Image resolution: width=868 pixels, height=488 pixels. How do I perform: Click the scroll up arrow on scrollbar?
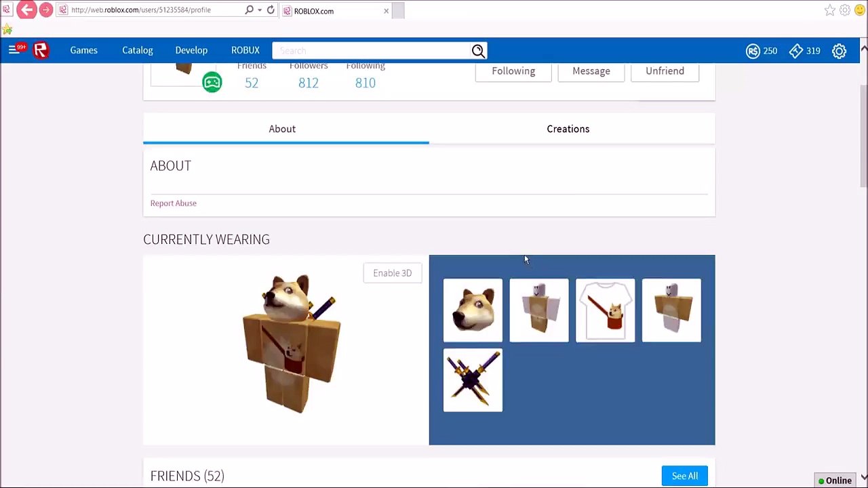tap(863, 48)
